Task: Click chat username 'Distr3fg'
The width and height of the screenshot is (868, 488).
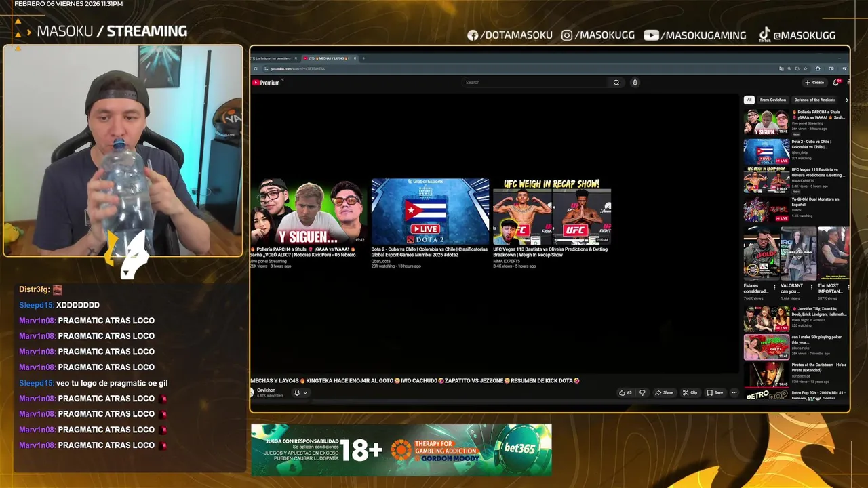Action: pyautogui.click(x=34, y=289)
